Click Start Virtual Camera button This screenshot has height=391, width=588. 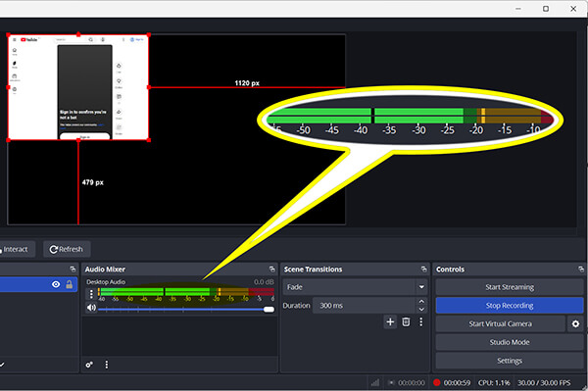pos(500,324)
